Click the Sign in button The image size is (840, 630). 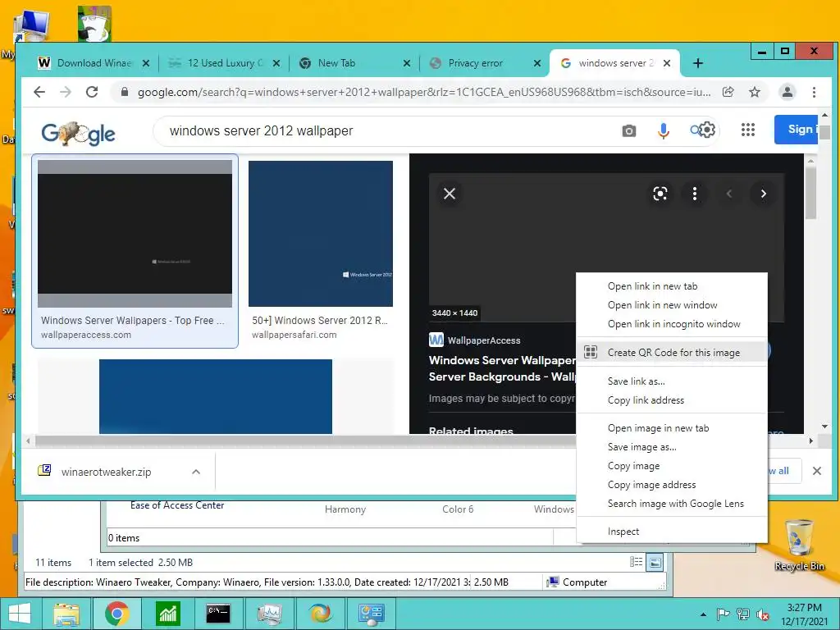(796, 129)
